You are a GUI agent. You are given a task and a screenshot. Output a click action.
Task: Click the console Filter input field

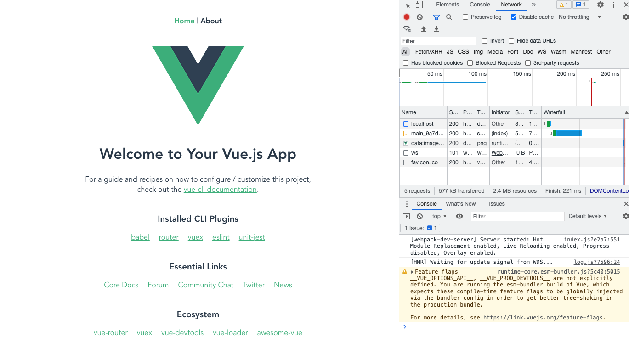coord(517,216)
